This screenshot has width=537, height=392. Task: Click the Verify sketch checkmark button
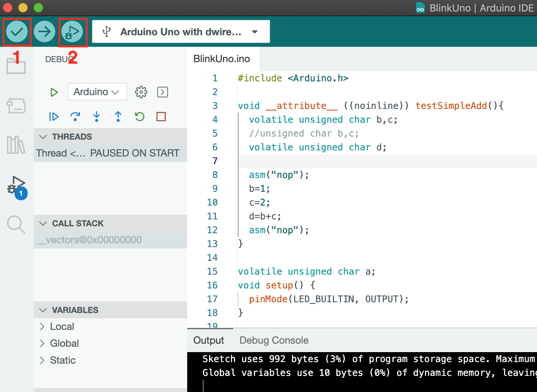[17, 32]
